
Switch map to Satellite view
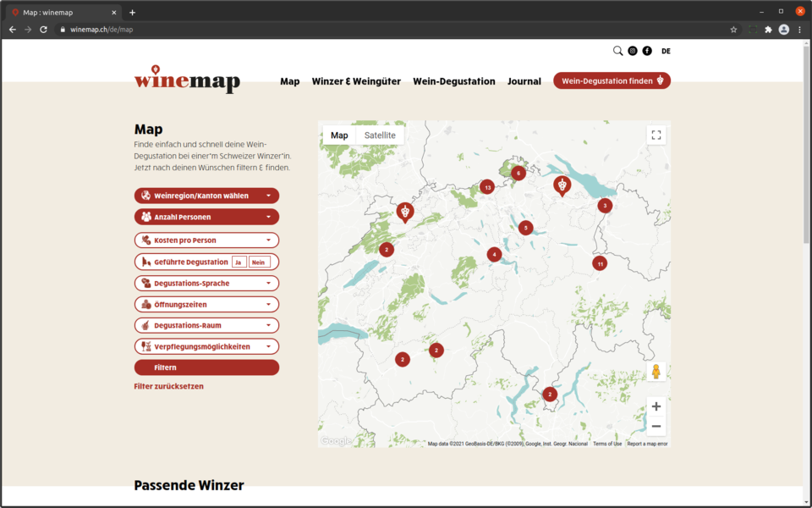[x=380, y=135]
